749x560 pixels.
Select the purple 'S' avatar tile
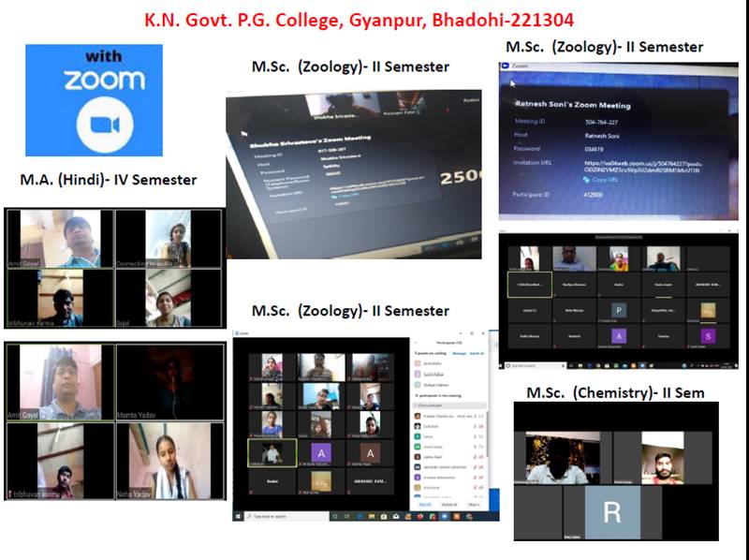click(x=708, y=336)
